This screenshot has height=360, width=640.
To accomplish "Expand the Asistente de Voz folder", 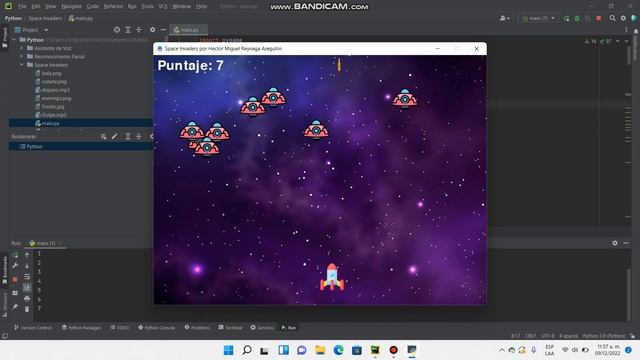I will pyautogui.click(x=22, y=48).
